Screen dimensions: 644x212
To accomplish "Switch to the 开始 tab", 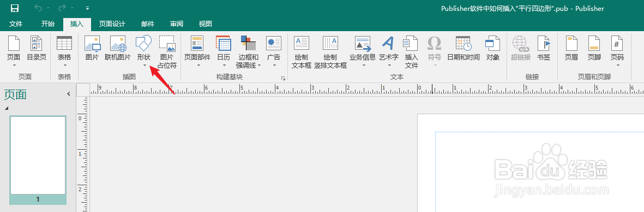I will tap(47, 24).
